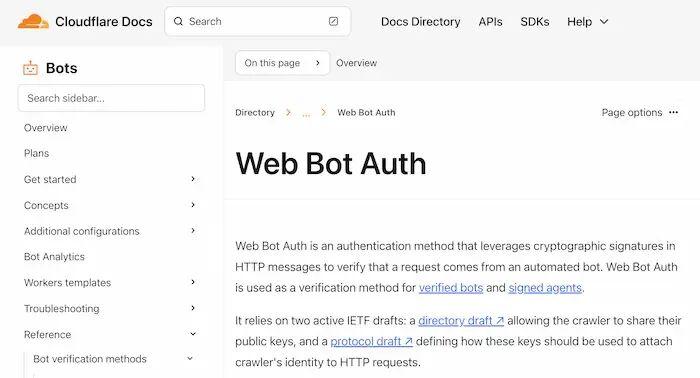Screen dimensions: 700x378
Task: Follow the protocol draft link
Action: tap(371, 341)
